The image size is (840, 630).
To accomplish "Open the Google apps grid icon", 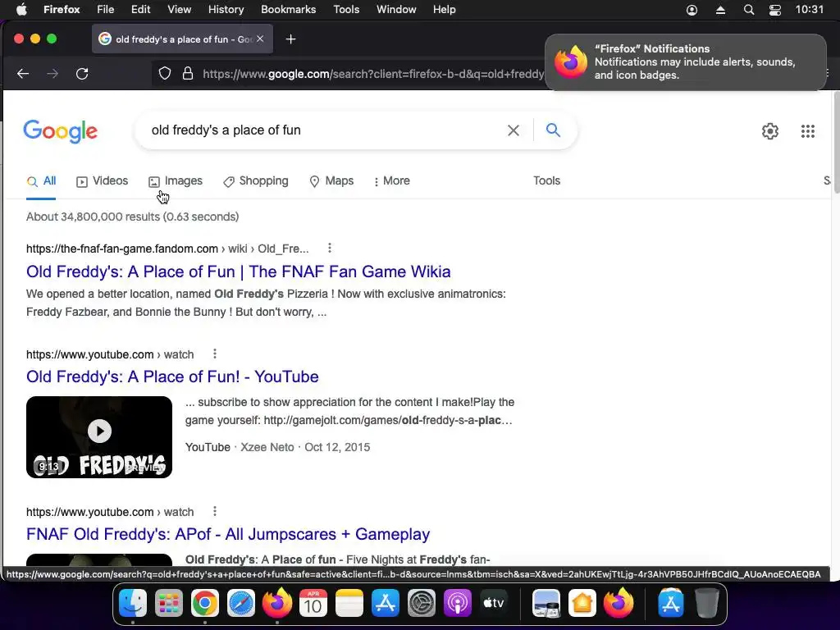I will 808,131.
